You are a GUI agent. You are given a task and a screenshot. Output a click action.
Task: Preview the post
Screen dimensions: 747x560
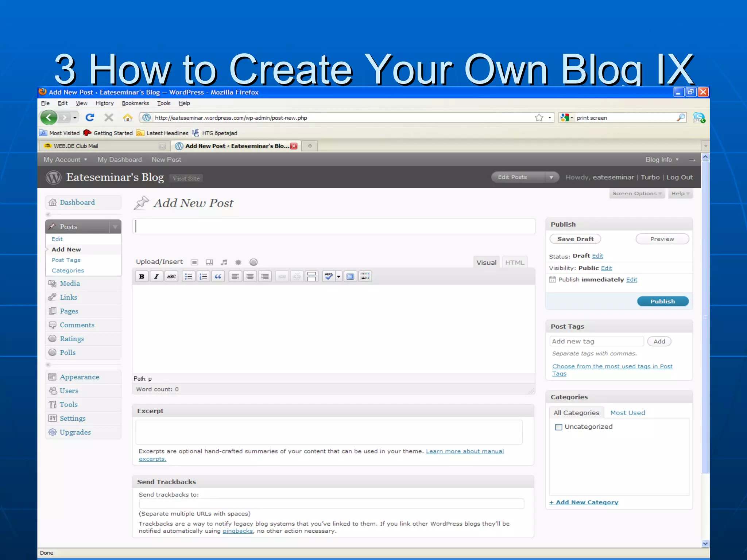[662, 239]
